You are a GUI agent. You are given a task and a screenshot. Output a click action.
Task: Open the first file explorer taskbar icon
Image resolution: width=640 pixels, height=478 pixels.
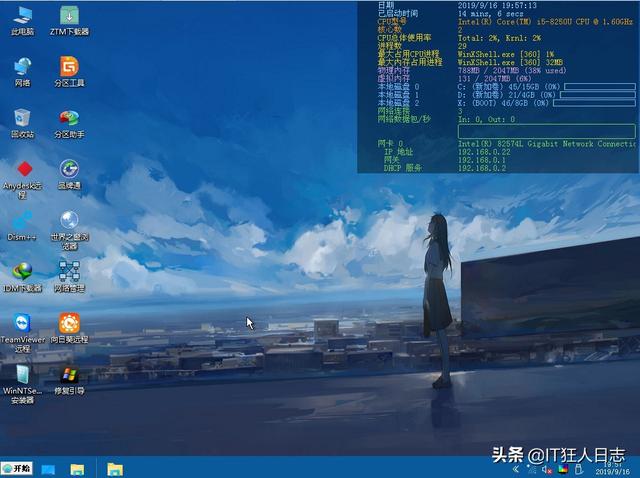tap(77, 469)
